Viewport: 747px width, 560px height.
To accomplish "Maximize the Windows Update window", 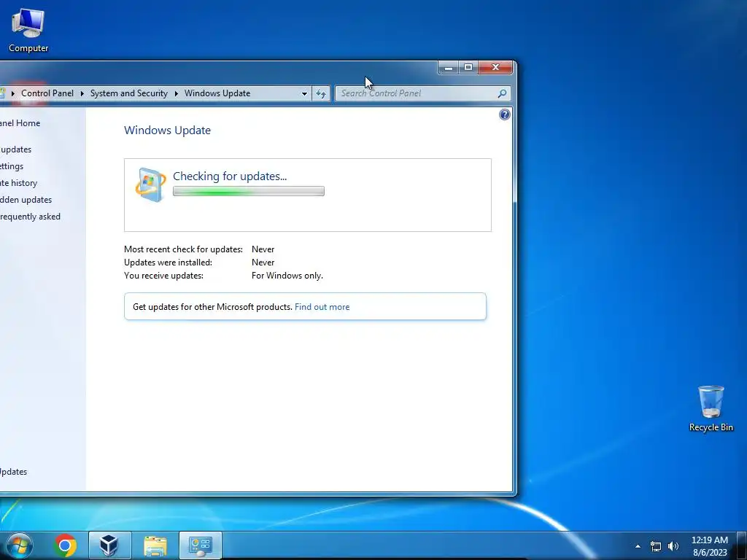I will coord(468,68).
